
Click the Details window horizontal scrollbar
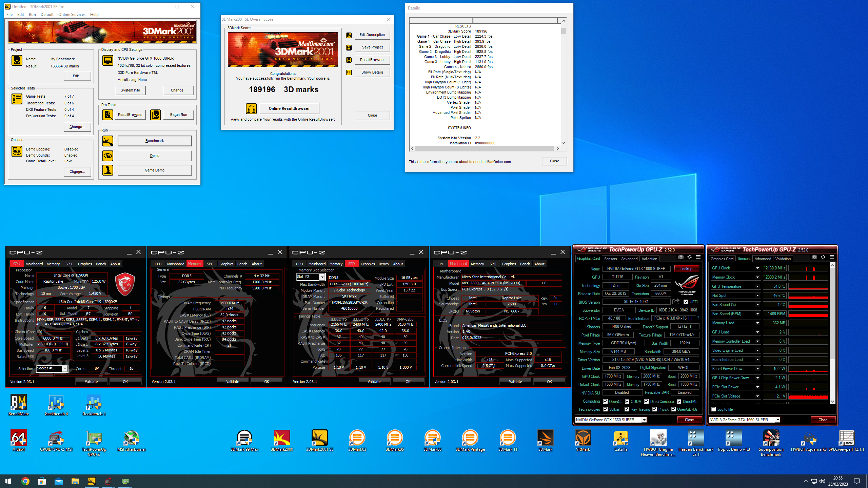click(485, 149)
